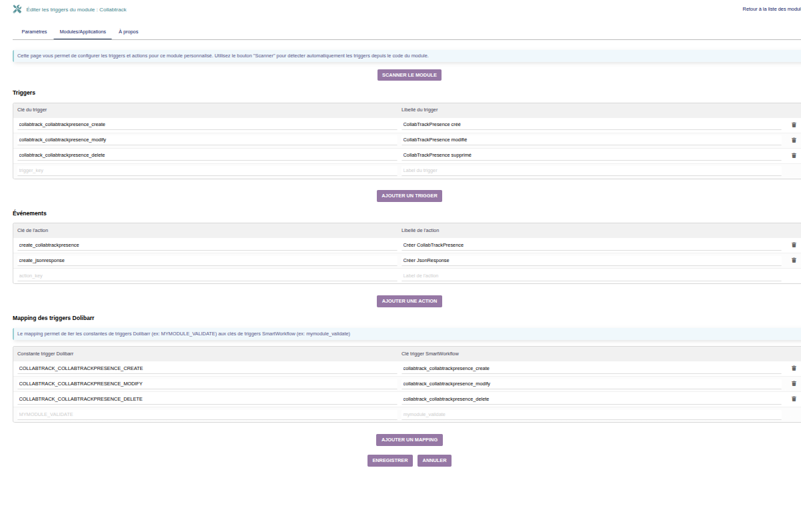Click Ajouter une action button
The height and width of the screenshot is (532, 801).
(409, 301)
